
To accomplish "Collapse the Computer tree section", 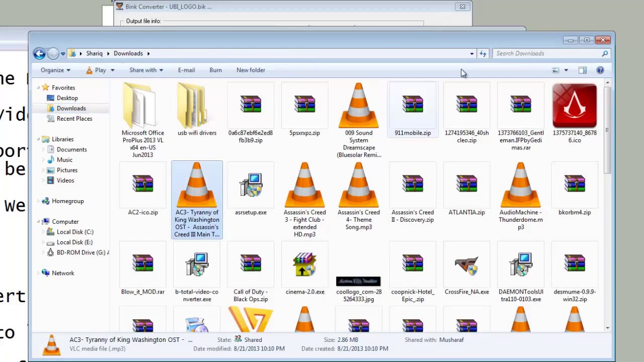I will [x=39, y=222].
